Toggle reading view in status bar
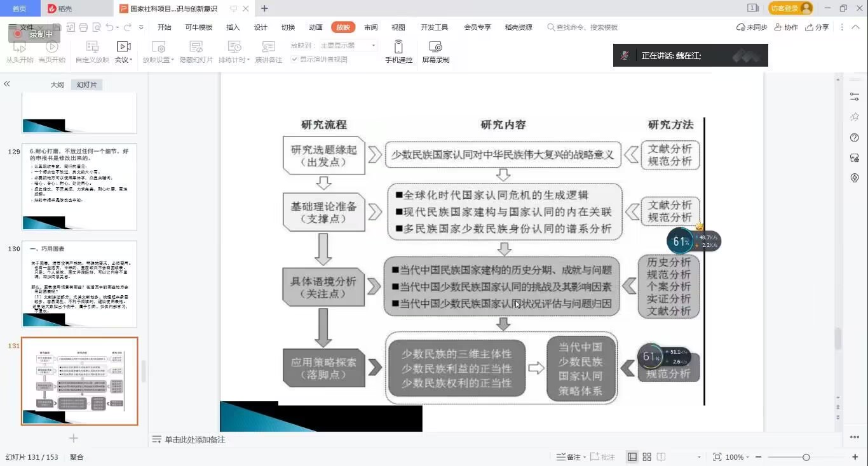The width and height of the screenshot is (868, 466). coord(661,457)
